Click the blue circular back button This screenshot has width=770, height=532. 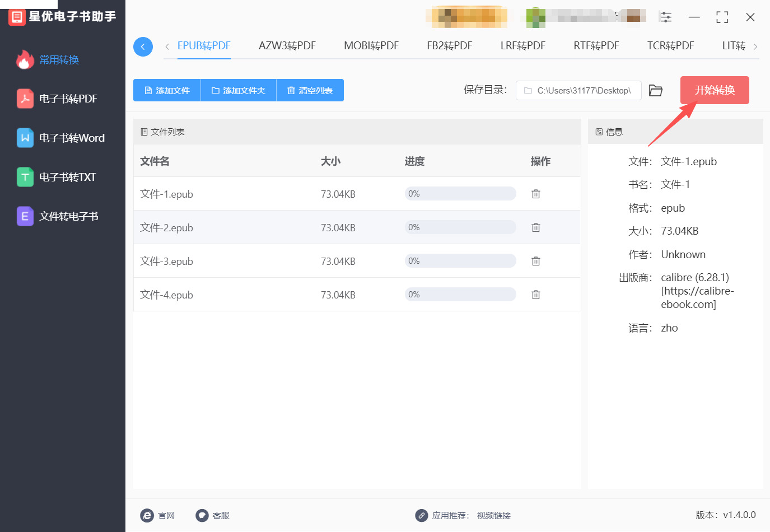click(143, 46)
